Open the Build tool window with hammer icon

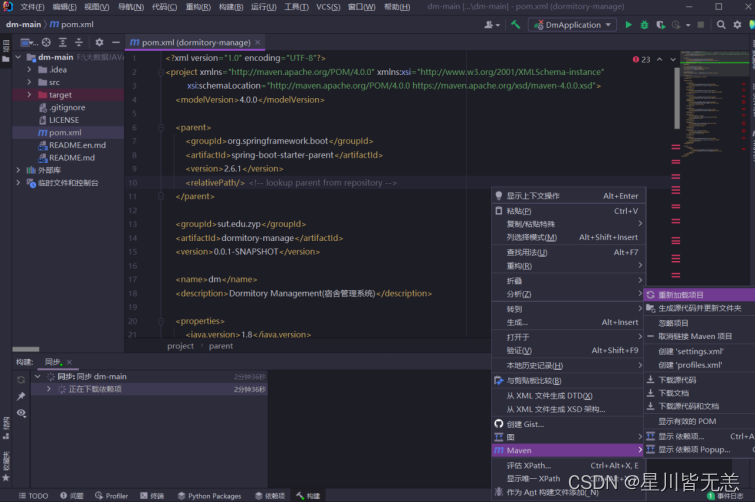coord(308,496)
